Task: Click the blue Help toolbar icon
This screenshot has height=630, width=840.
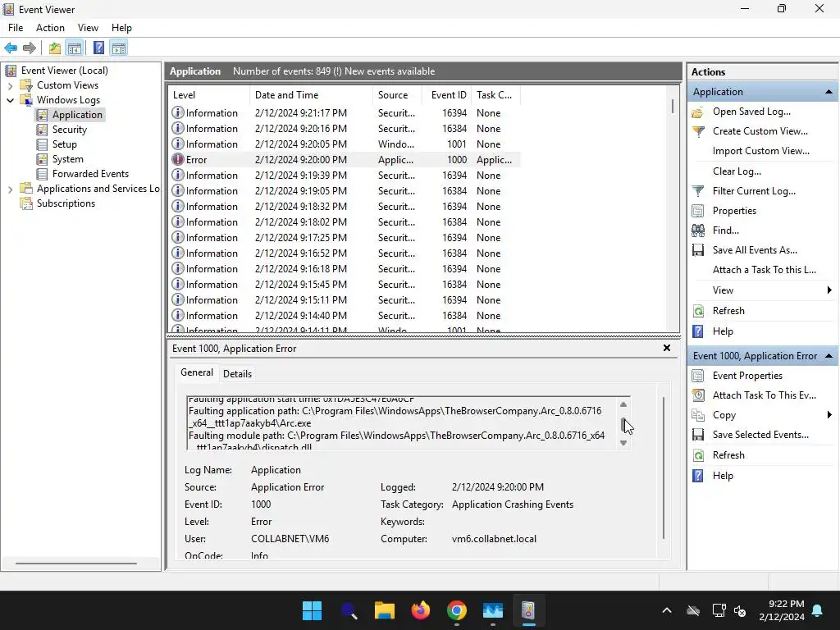Action: tap(98, 48)
